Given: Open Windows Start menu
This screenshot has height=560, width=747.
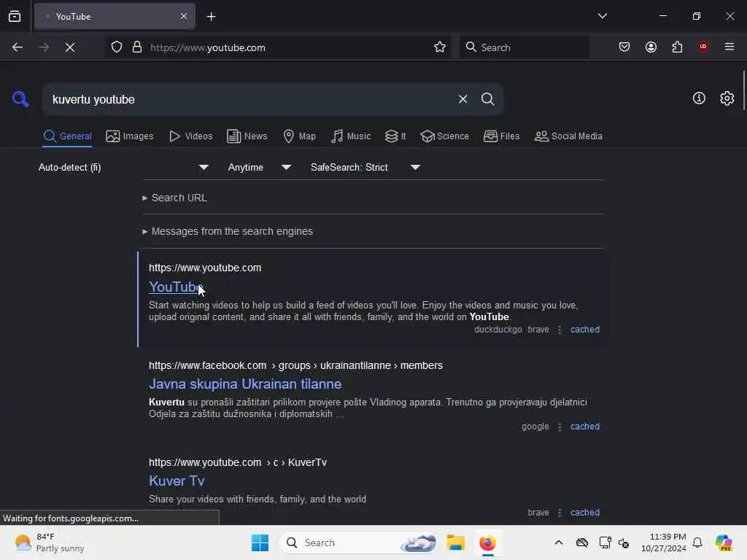Looking at the screenshot, I should 260,542.
